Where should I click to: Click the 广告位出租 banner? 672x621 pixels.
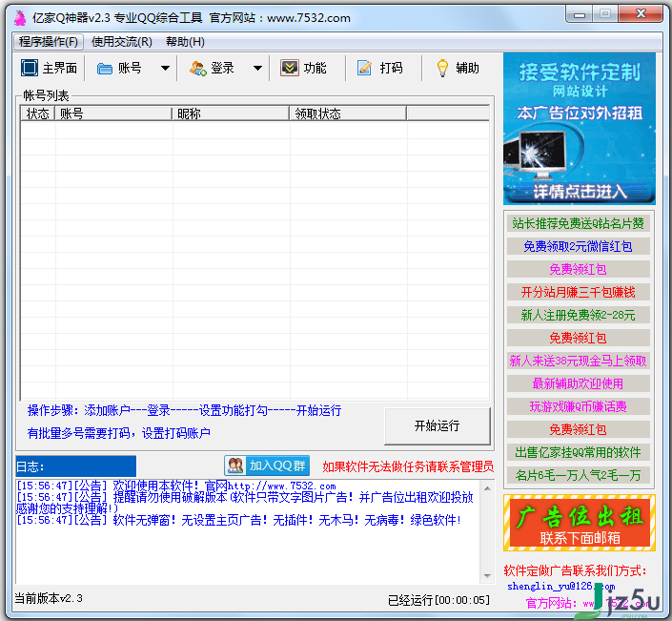(580, 523)
